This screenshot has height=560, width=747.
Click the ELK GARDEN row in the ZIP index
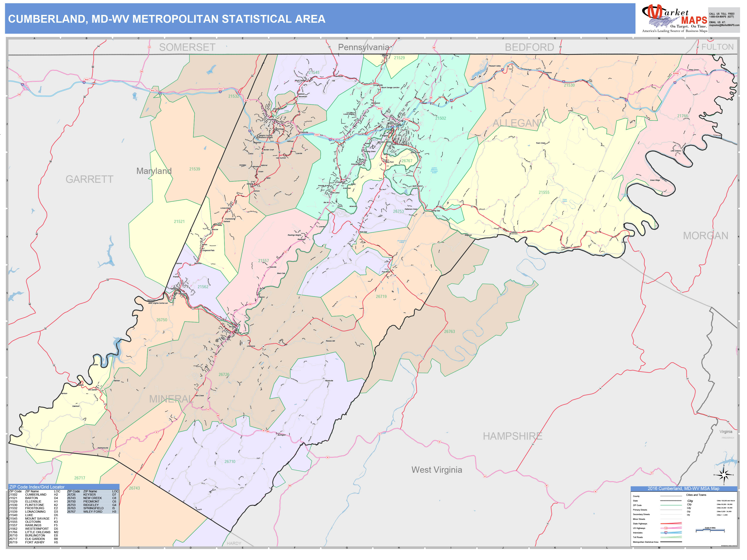34,539
